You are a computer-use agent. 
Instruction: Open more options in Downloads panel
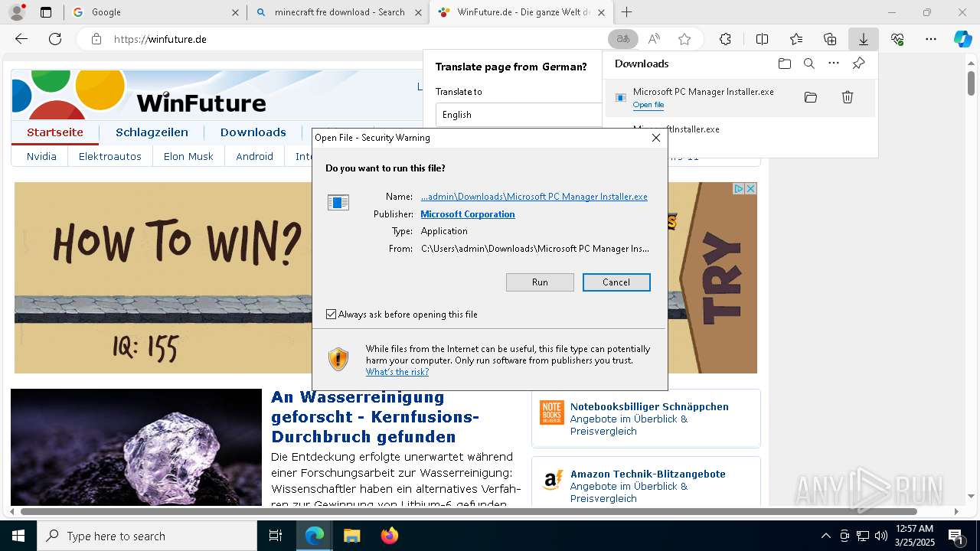click(834, 64)
